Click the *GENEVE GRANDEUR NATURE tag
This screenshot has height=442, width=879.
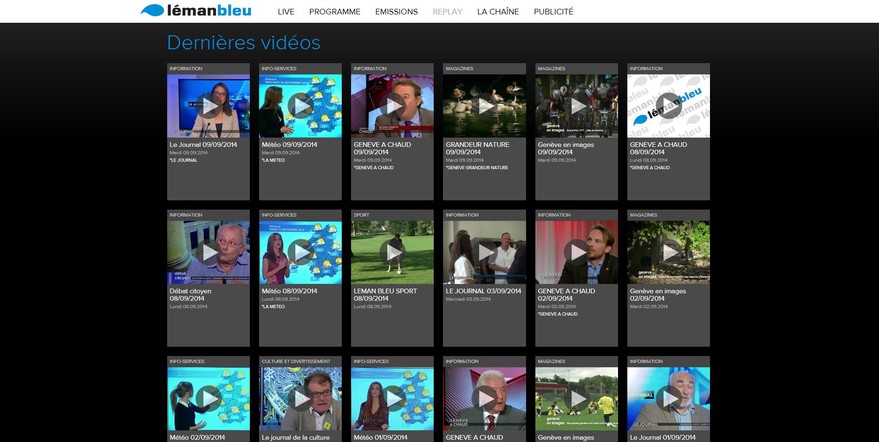(476, 168)
